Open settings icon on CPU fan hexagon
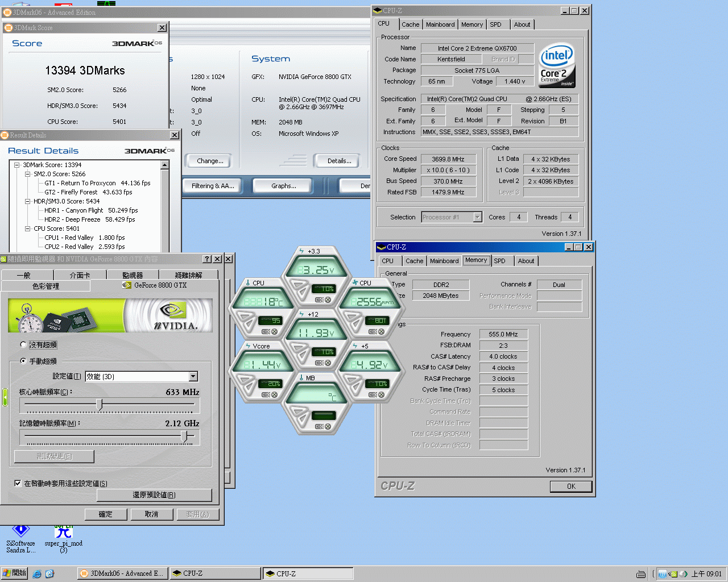Image resolution: width=728 pixels, height=582 pixels. click(x=373, y=331)
